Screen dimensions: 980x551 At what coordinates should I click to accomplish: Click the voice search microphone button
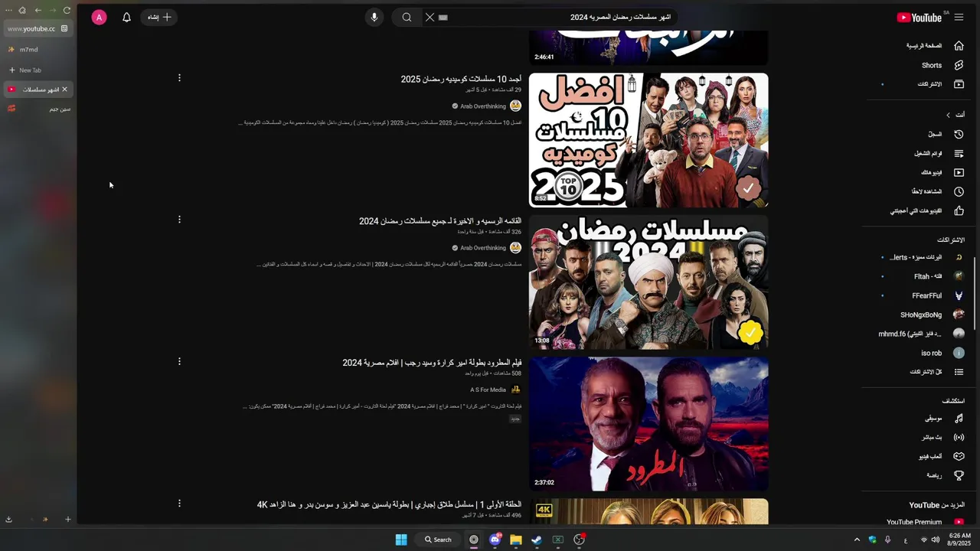[x=374, y=17]
